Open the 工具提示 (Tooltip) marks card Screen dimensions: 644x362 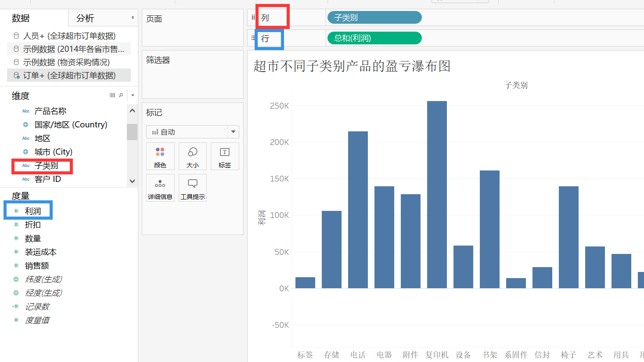coord(193,188)
